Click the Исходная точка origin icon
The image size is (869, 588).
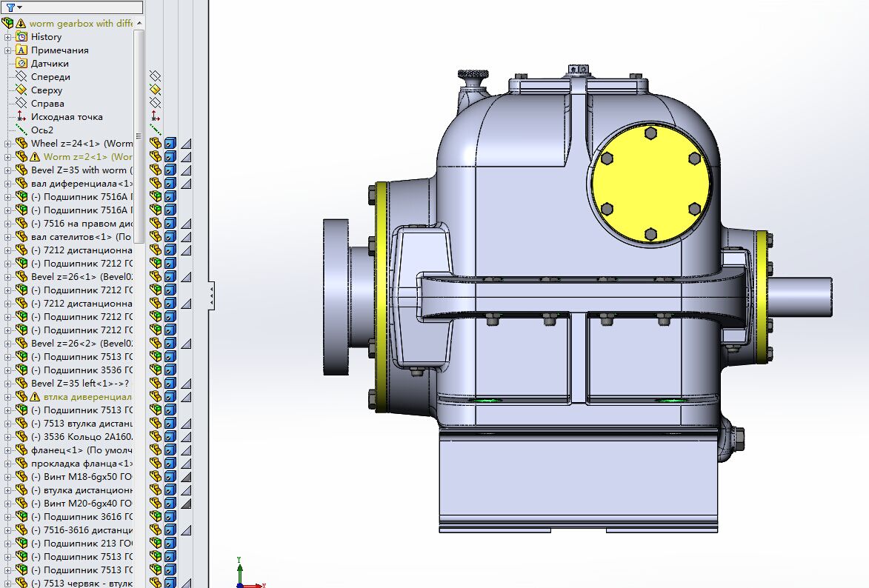pos(21,116)
